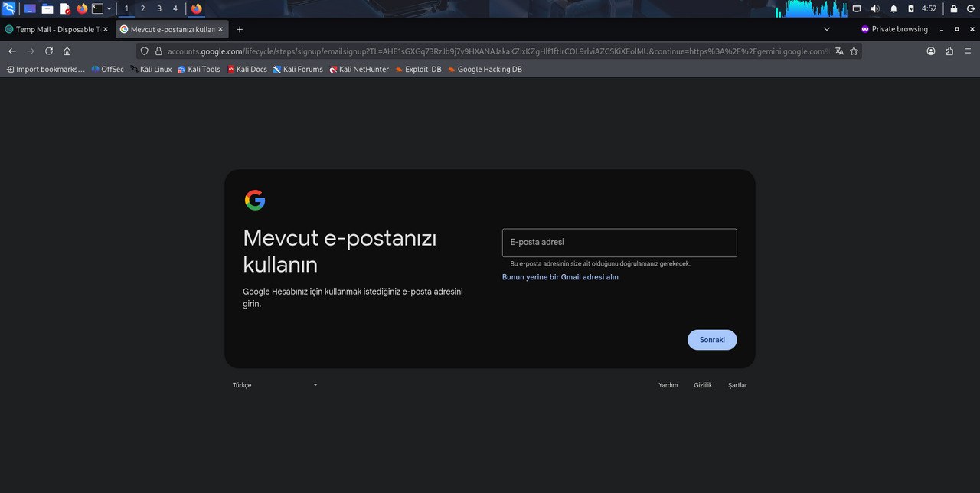Viewport: 980px width, 493px height.
Task: Open a new browser tab
Action: pos(240,29)
